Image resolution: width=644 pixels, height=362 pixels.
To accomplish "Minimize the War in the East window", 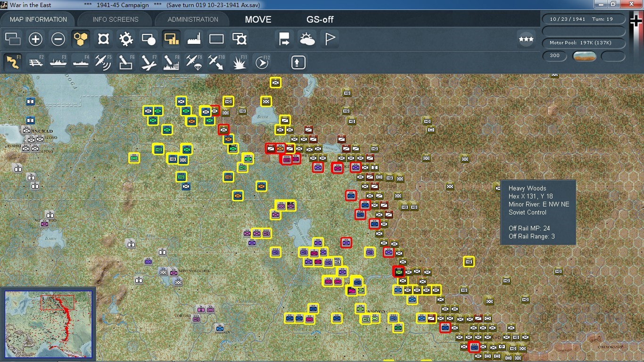I will 600,4.
